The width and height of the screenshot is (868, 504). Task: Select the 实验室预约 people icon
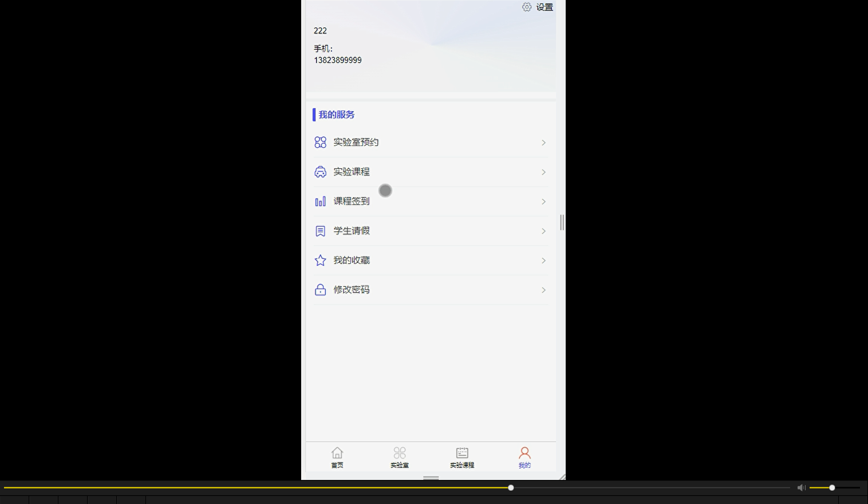click(320, 142)
